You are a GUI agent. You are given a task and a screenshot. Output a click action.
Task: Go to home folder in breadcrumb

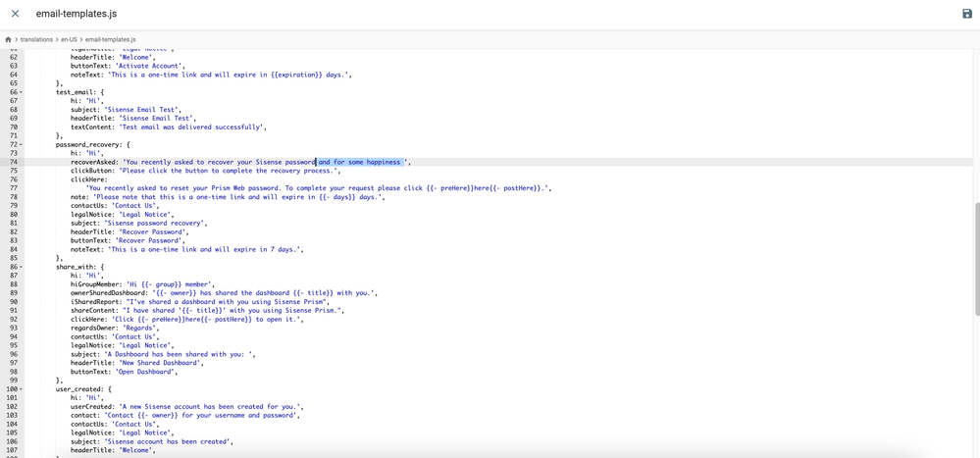coord(8,39)
